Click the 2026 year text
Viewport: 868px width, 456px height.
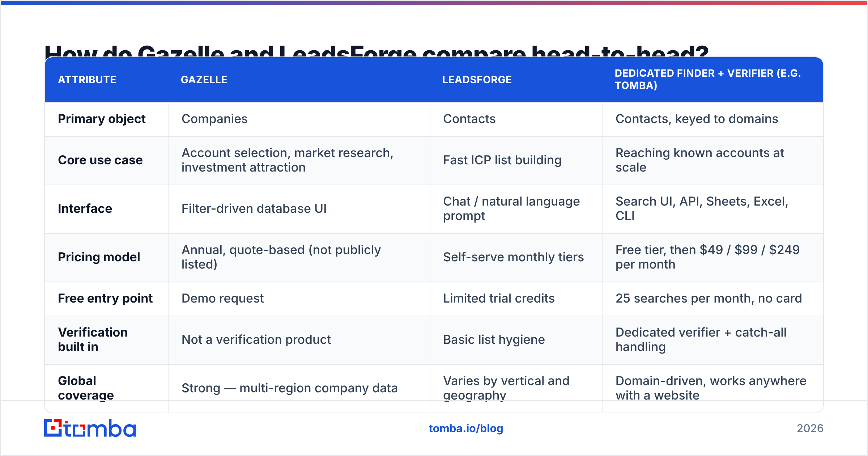(810, 428)
